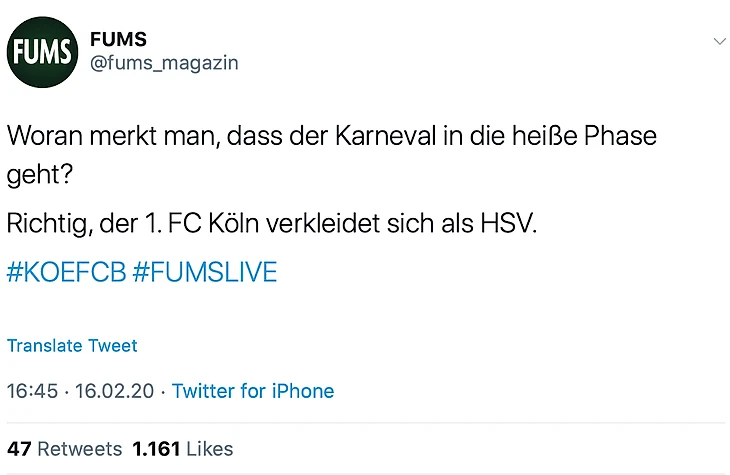
Task: Open the tweet options chevron menu
Action: pyautogui.click(x=718, y=41)
